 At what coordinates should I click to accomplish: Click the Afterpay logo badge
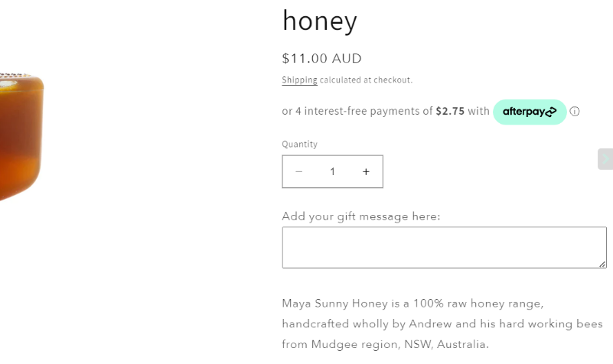(x=530, y=112)
